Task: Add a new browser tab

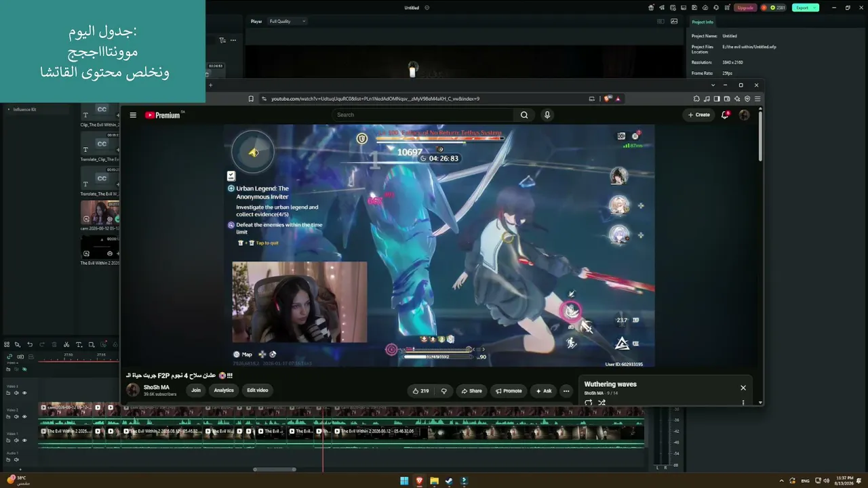Action: pos(210,85)
